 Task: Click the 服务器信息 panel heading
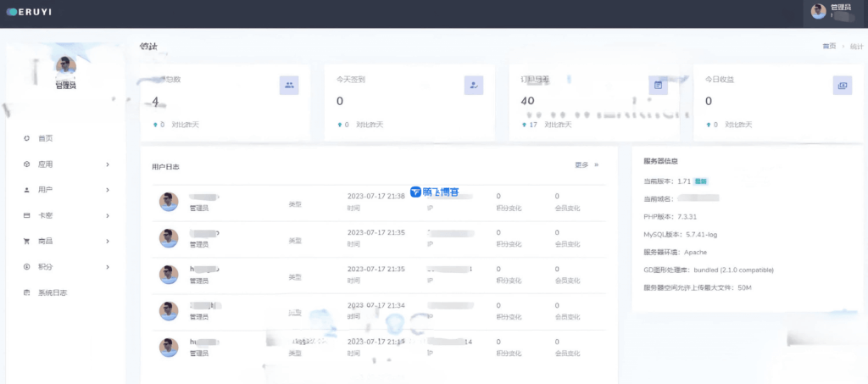[661, 161]
